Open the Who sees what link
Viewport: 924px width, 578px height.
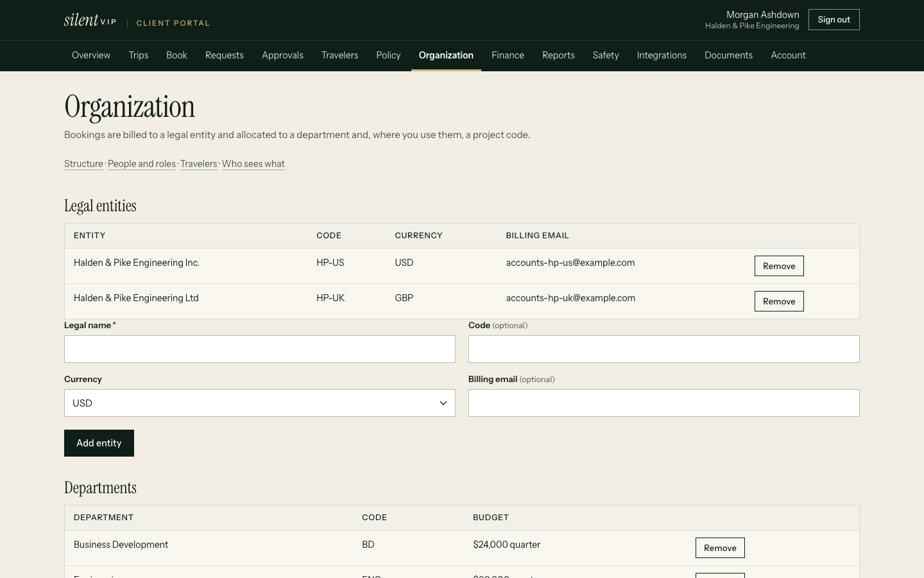253,164
